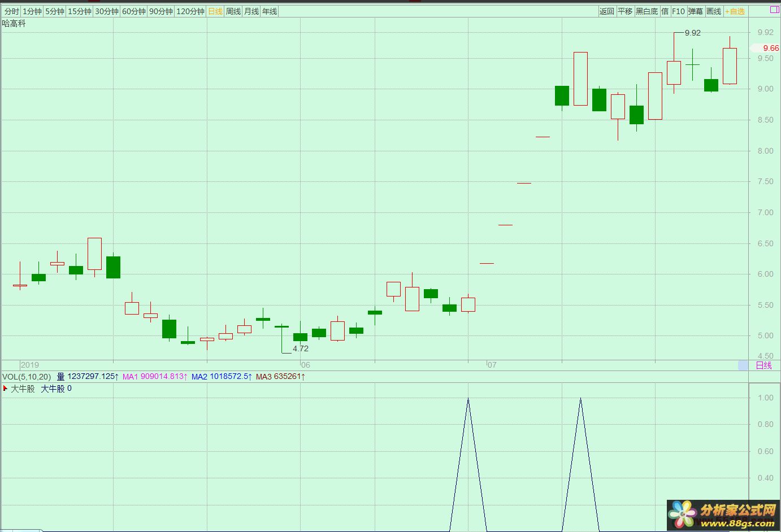
Task: Add stock to 自选 watchlist
Action: pos(735,11)
